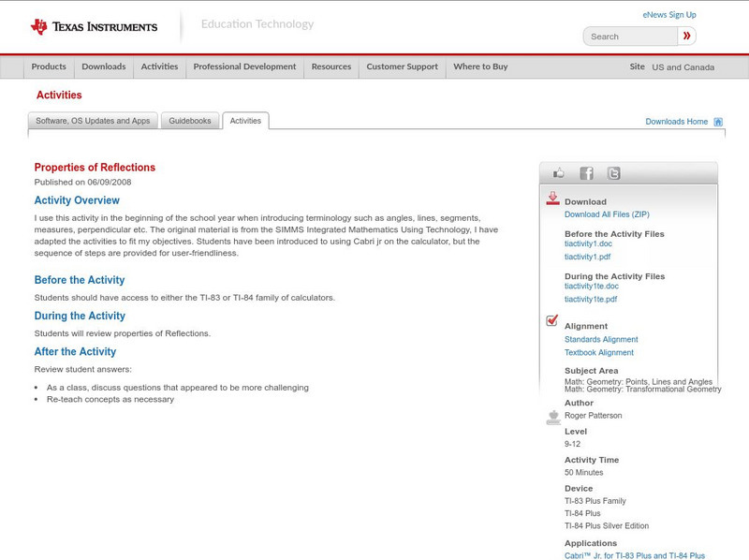The height and width of the screenshot is (560, 749).
Task: Click the Properties of Reflections title
Action: coord(95,168)
